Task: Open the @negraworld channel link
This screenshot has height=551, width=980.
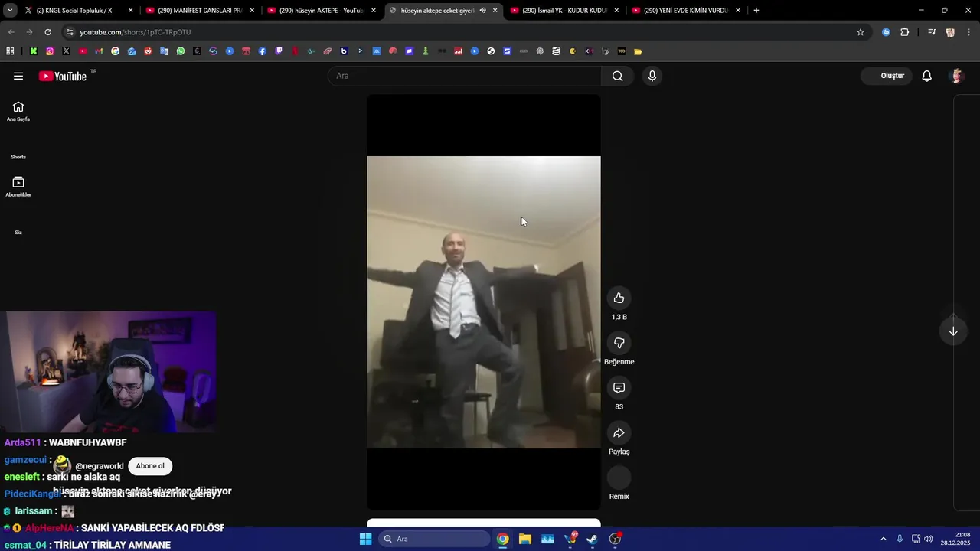Action: (x=100, y=466)
